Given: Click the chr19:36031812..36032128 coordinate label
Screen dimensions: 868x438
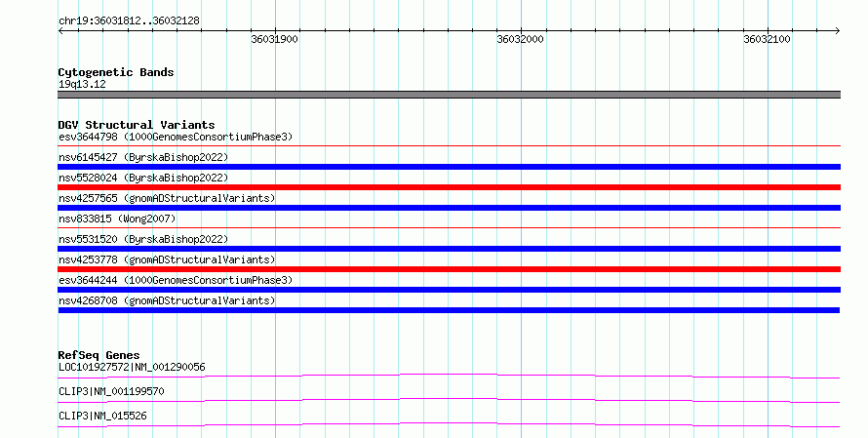Looking at the screenshot, I should pos(129,20).
